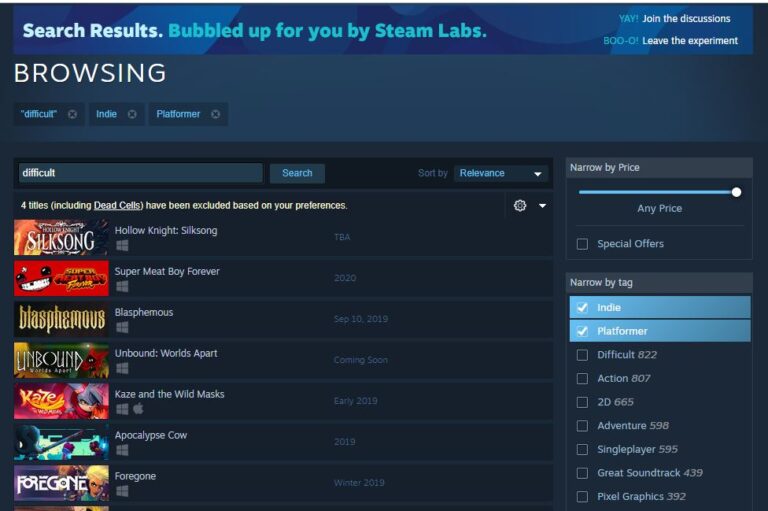
Task: Uncheck the Indie tag checkbox
Action: pyautogui.click(x=582, y=308)
